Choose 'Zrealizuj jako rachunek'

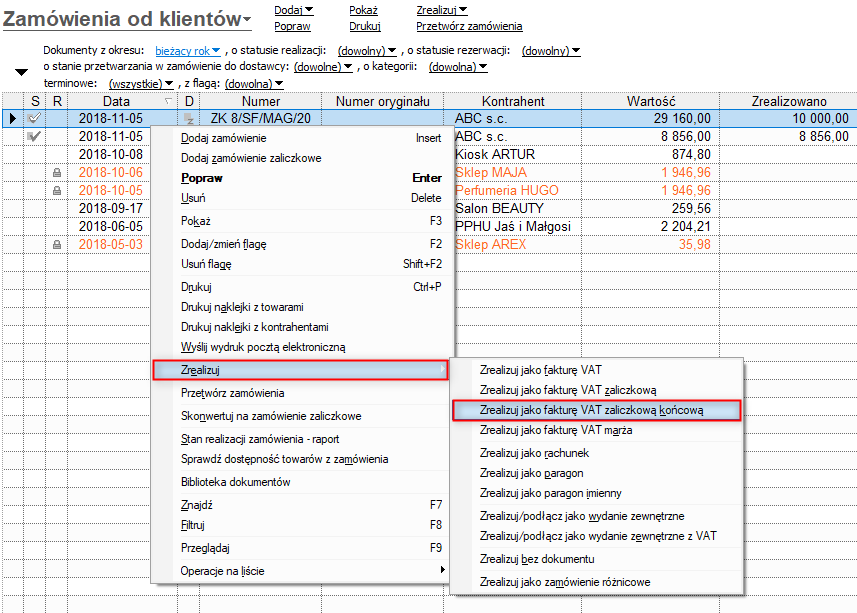point(596,453)
